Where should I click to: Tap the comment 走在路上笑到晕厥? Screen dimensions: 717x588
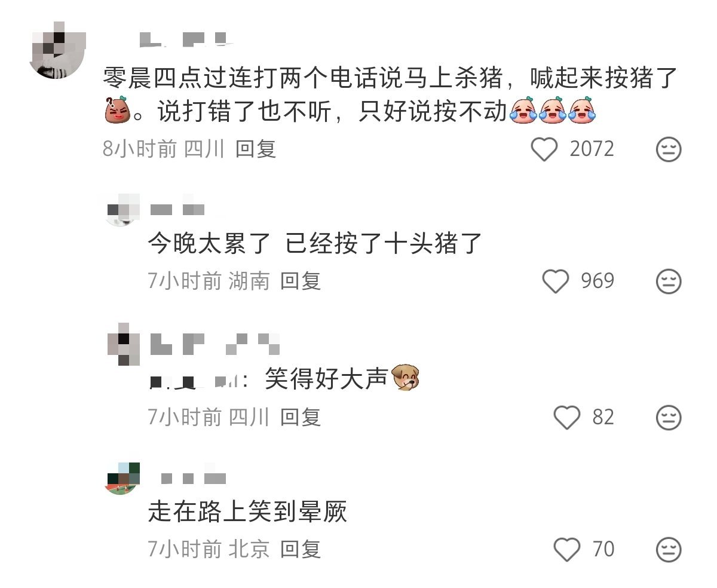pyautogui.click(x=247, y=512)
